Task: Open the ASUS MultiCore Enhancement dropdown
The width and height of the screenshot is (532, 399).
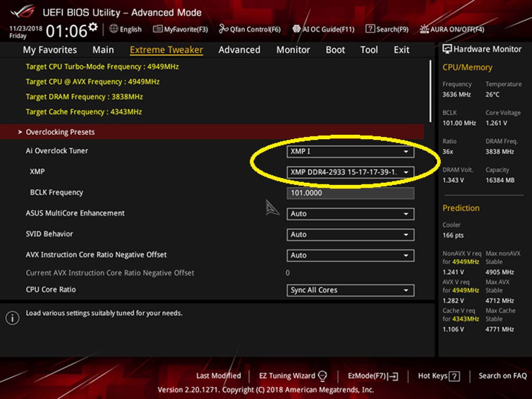Action: tap(350, 214)
